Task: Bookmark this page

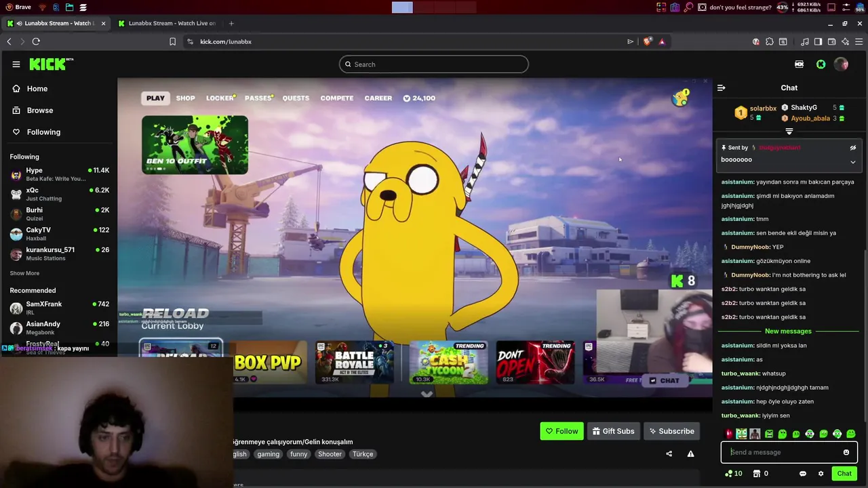Action: (172, 41)
